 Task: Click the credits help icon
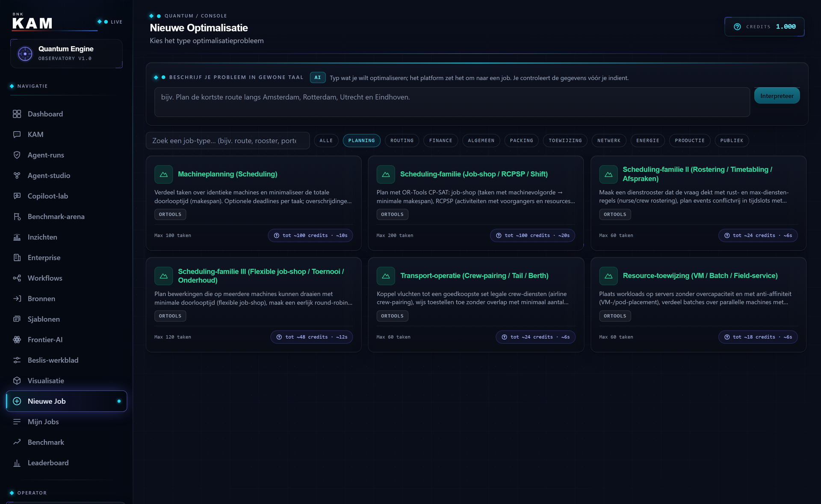[x=737, y=27]
